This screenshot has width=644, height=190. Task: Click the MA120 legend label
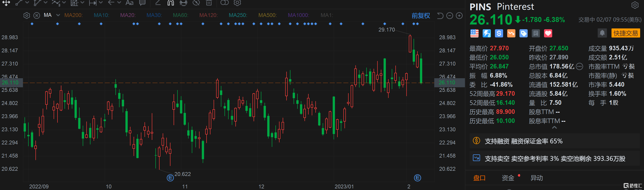pyautogui.click(x=208, y=15)
